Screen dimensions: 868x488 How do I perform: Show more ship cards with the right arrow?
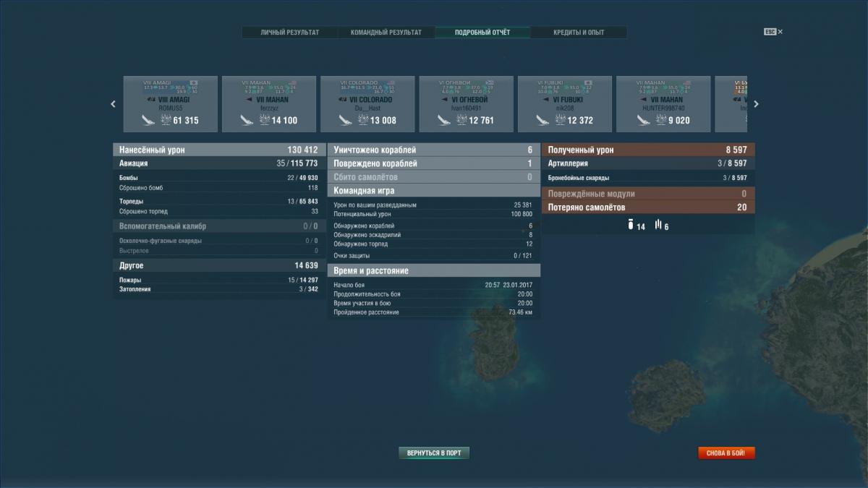coord(756,104)
